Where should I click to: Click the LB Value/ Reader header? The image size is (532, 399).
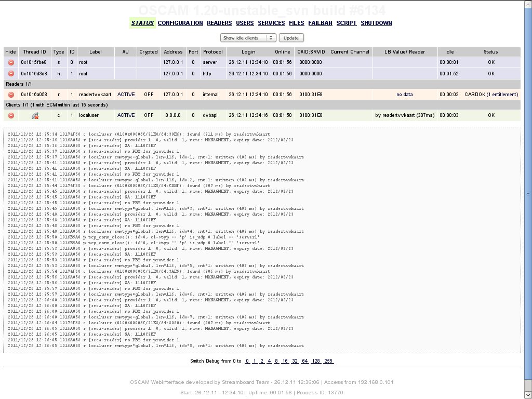[x=405, y=52]
